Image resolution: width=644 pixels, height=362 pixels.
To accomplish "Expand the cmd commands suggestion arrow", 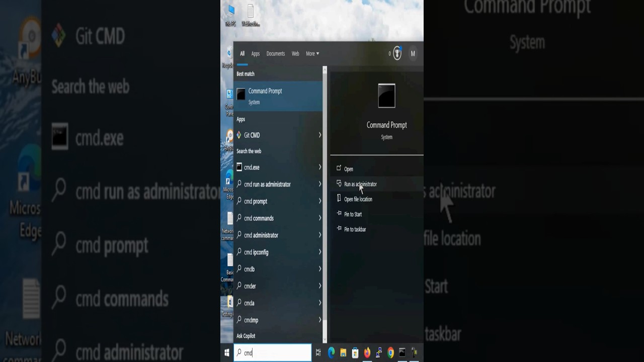I will (x=319, y=218).
